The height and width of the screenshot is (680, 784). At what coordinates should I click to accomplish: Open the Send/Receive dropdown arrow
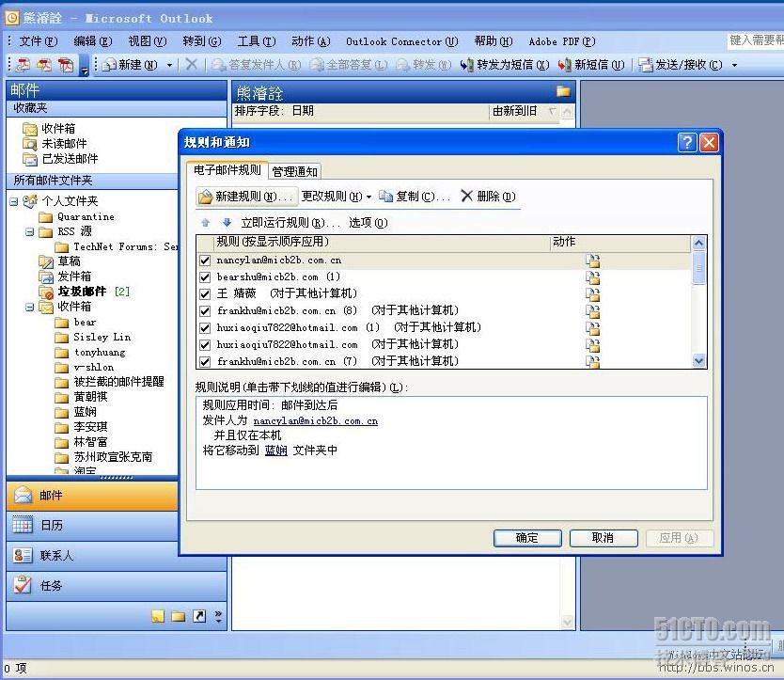(734, 65)
